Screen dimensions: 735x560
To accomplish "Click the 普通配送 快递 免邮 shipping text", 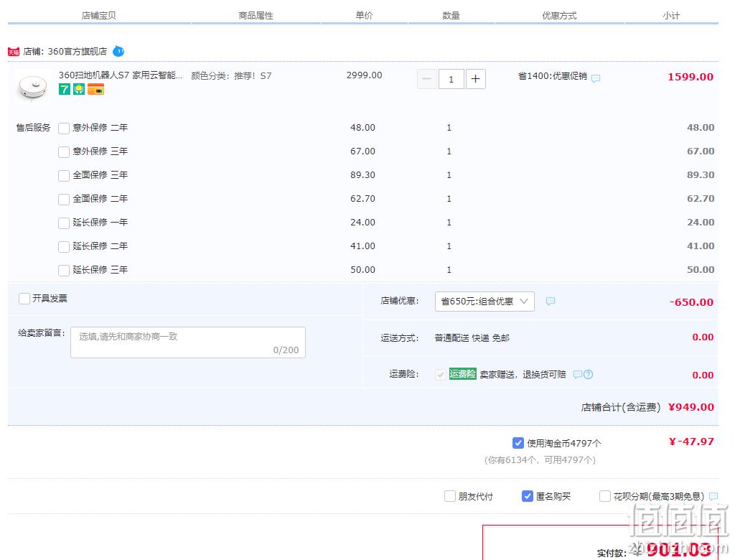I will click(472, 337).
